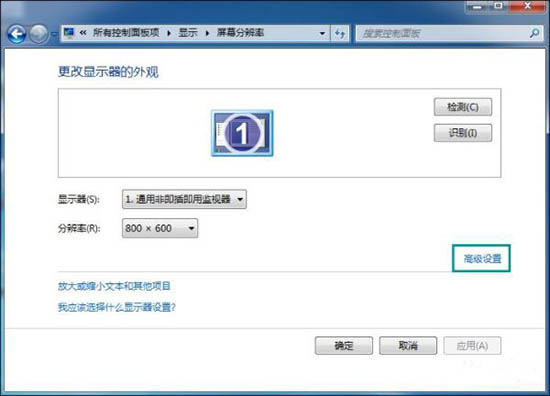The image size is (550, 396).
Task: Open the 显示 breadcrumb
Action: 188,33
